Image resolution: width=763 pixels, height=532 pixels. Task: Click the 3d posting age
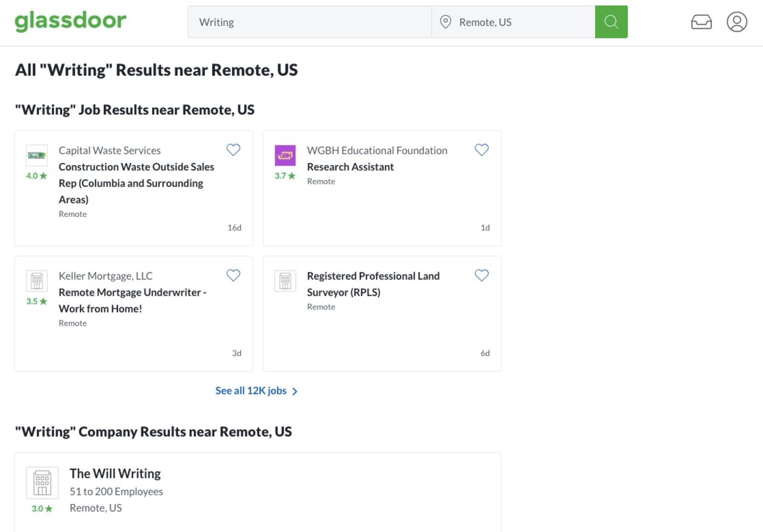[237, 353]
